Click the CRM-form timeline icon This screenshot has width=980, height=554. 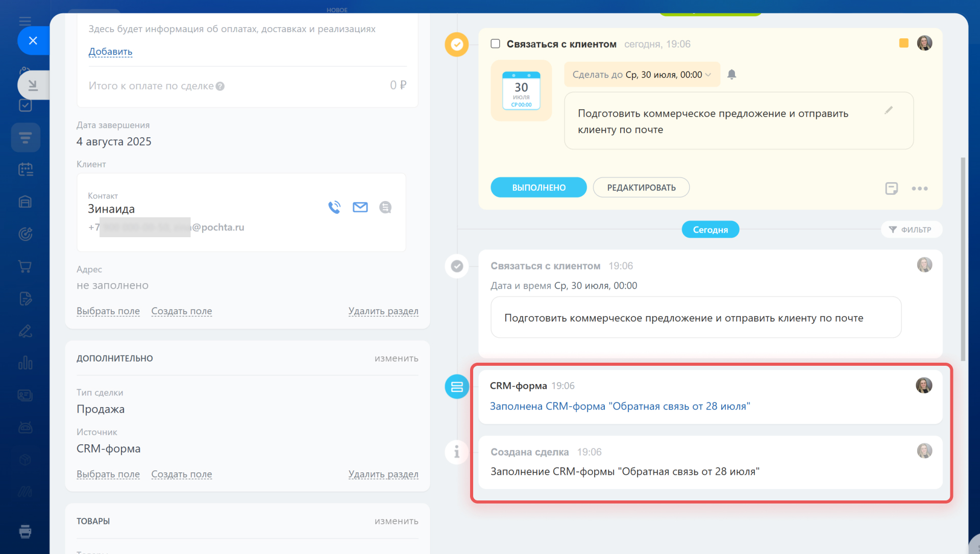pyautogui.click(x=457, y=387)
